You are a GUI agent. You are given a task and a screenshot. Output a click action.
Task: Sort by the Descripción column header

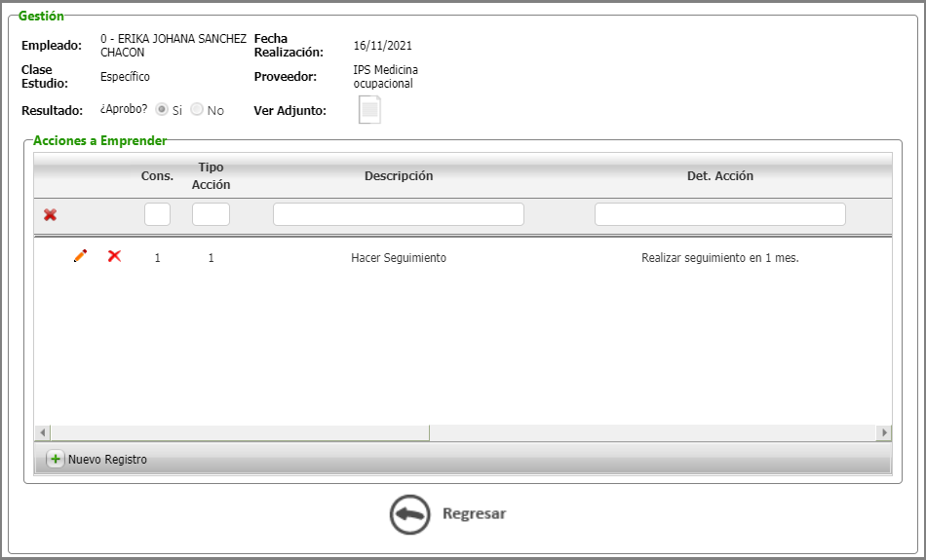399,176
